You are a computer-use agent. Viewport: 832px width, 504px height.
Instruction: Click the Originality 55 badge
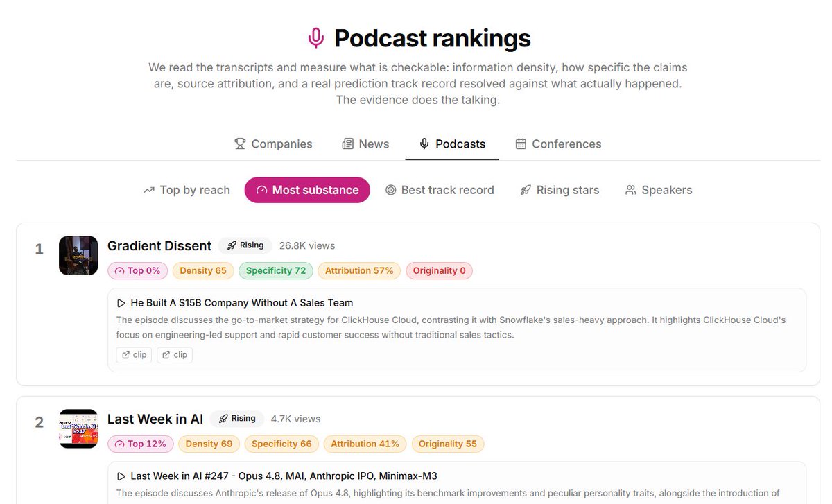(x=448, y=444)
